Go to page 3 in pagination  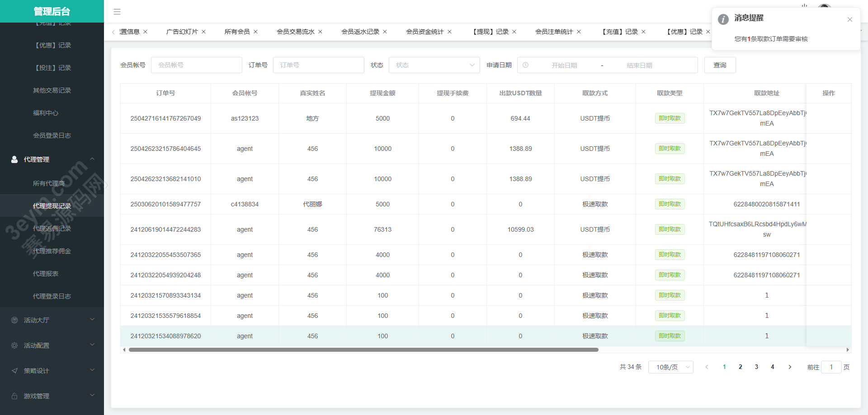click(x=756, y=367)
